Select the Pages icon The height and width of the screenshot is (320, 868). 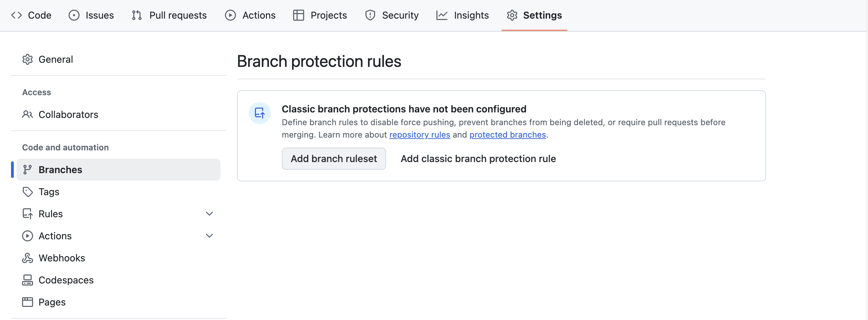28,302
